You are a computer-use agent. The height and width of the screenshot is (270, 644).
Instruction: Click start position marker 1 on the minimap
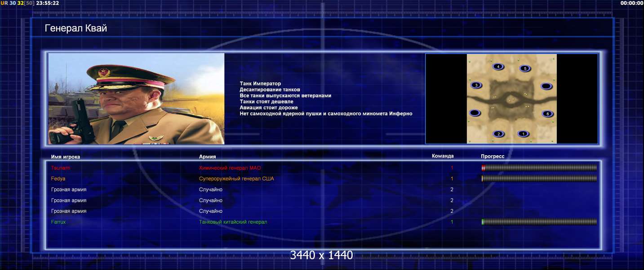tap(523, 134)
